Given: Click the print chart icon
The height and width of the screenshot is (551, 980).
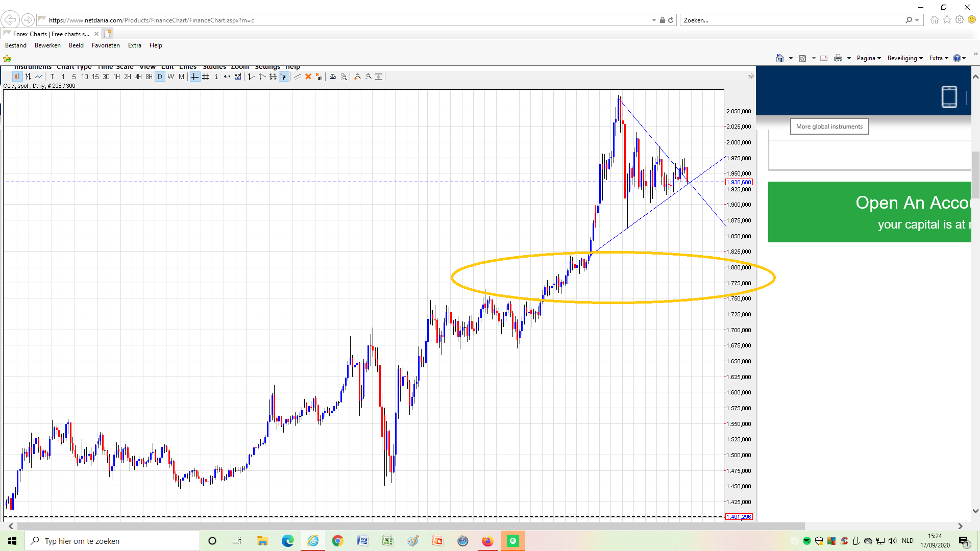Looking at the screenshot, I should tap(332, 77).
